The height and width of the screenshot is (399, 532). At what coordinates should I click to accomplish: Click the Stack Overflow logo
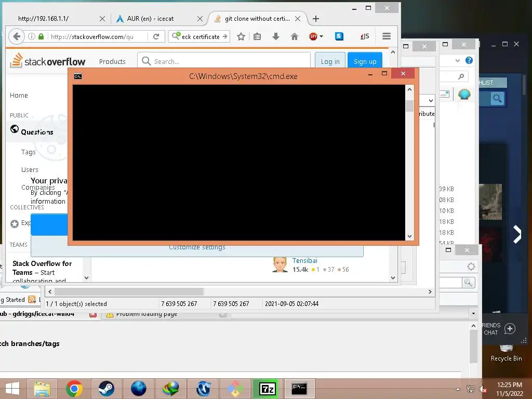click(x=47, y=61)
